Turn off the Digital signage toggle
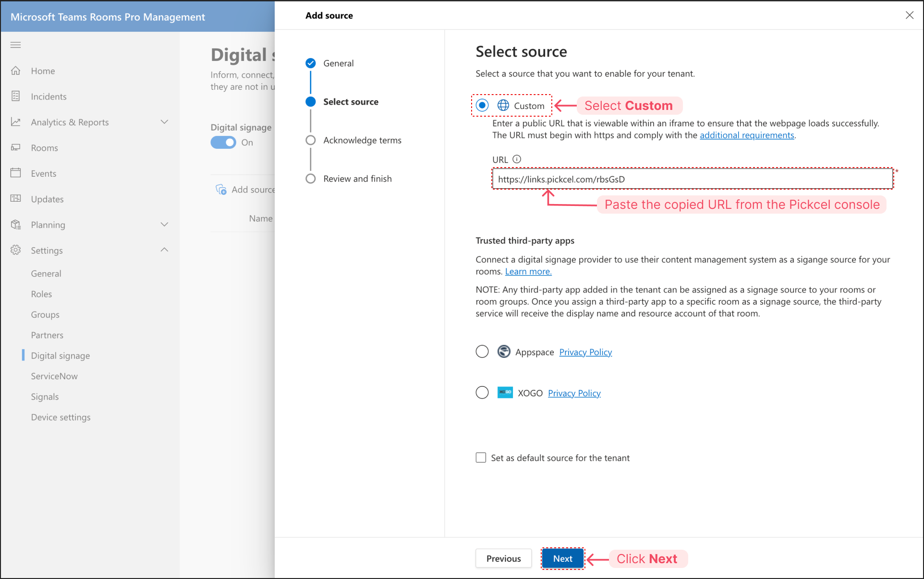Screen dimensions: 924x579 click(223, 143)
